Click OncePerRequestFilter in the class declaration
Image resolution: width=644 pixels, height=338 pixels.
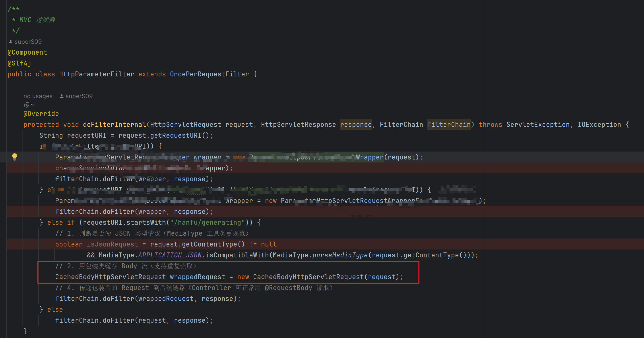[209, 74]
